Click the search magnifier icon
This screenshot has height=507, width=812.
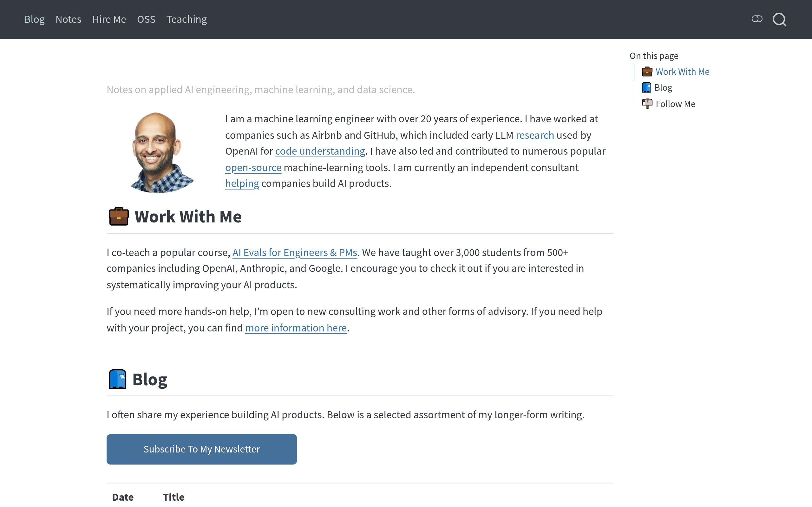click(x=779, y=19)
